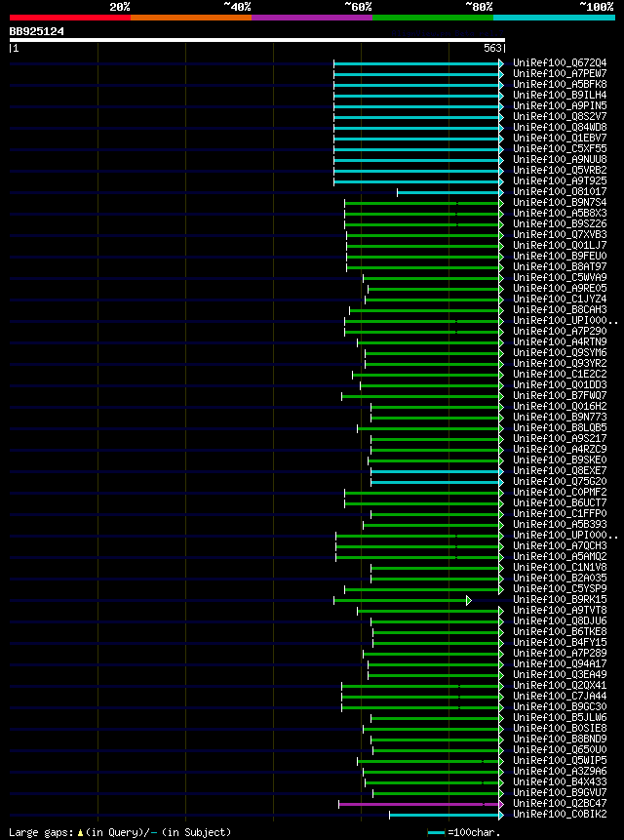
Task: Click the cyan alignment bar for UniRef100_C0BIK2
Action: click(x=447, y=815)
